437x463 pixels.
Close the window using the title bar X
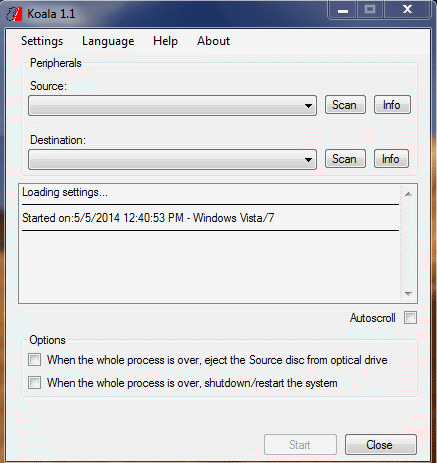coord(407,10)
